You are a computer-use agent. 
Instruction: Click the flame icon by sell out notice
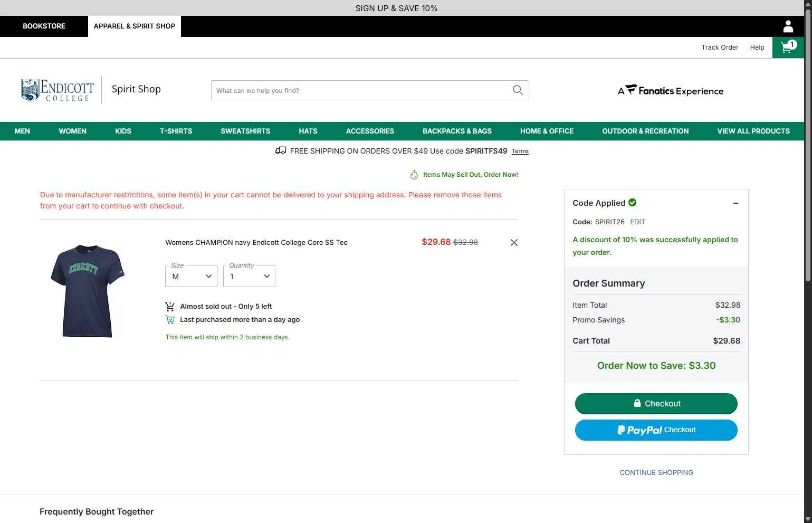414,175
